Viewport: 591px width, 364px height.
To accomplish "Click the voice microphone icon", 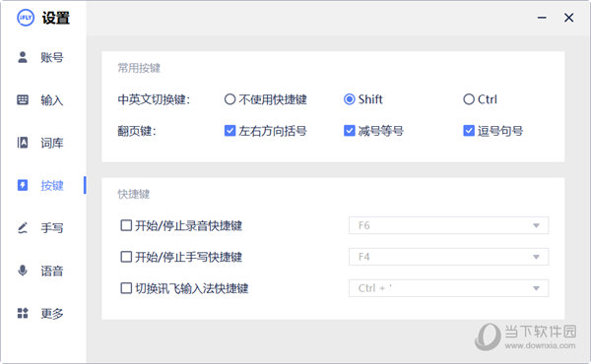I will coord(23,271).
